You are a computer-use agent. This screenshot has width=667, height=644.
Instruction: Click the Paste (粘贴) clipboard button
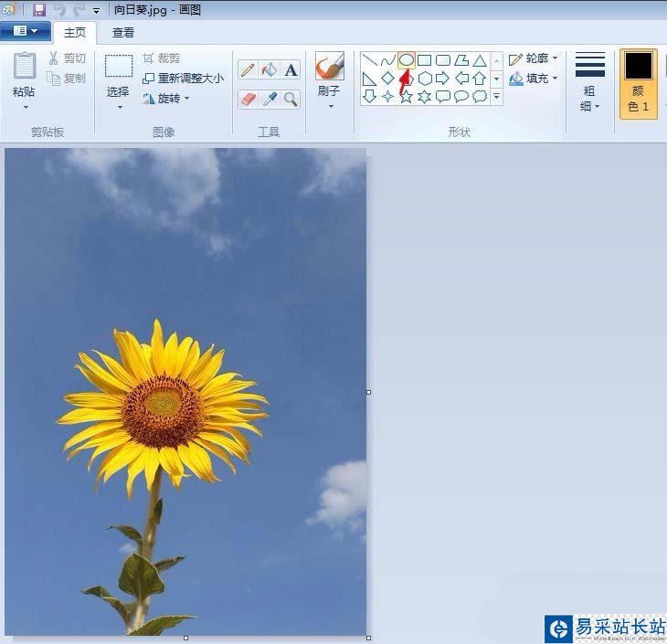coord(25,74)
